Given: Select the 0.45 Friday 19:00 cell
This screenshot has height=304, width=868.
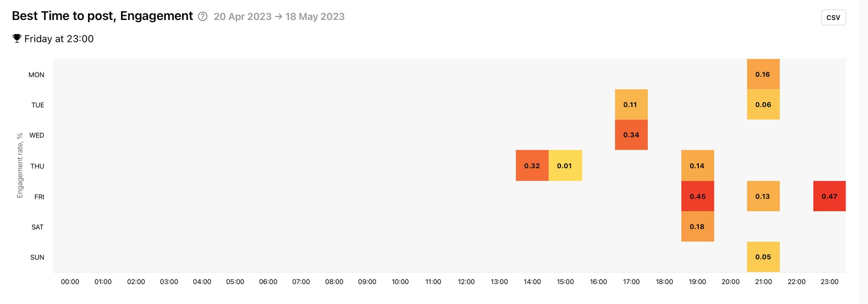Looking at the screenshot, I should point(697,196).
